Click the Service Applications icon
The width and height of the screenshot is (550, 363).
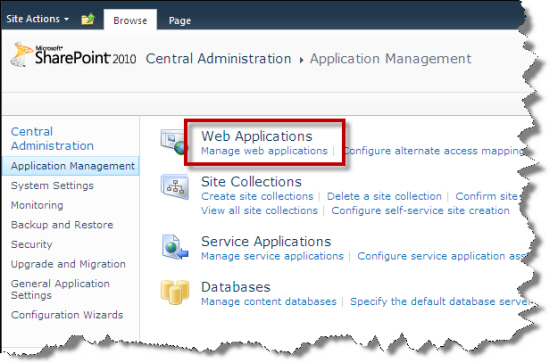[x=175, y=247]
